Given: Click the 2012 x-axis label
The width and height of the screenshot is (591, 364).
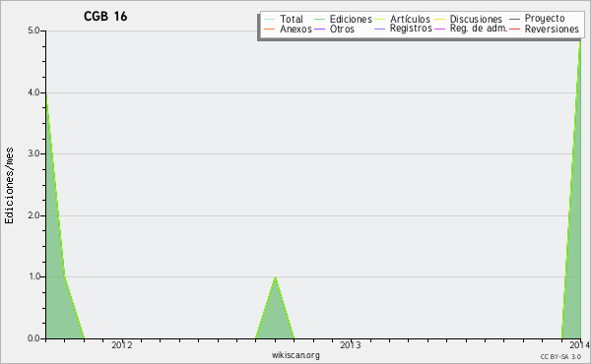Looking at the screenshot, I should coord(122,345).
